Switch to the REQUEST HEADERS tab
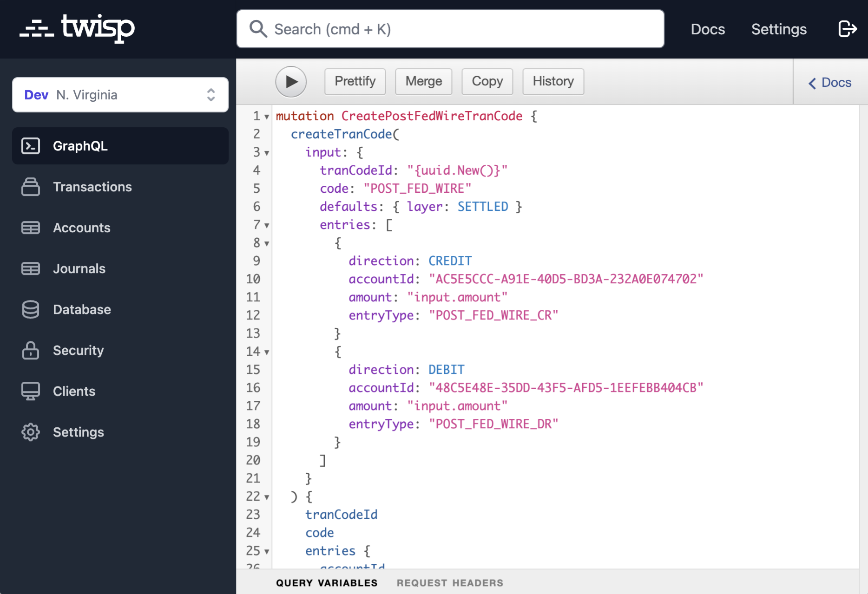 [449, 582]
